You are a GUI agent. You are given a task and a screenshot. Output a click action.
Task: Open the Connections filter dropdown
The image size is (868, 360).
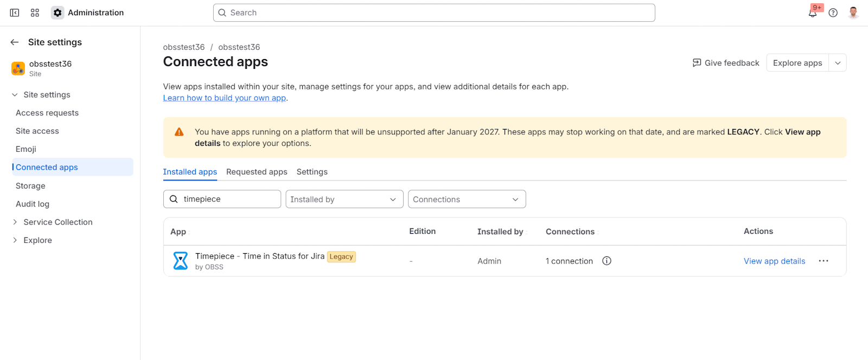click(467, 199)
